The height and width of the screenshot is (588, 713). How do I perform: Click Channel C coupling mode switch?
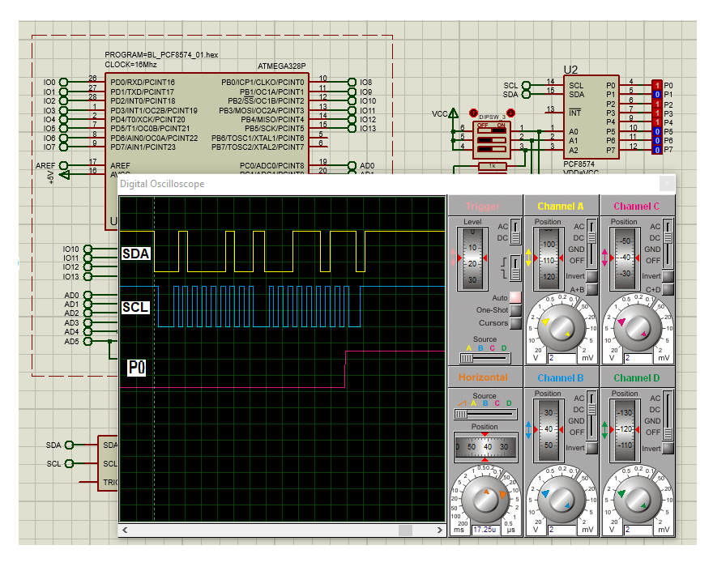pos(668,244)
